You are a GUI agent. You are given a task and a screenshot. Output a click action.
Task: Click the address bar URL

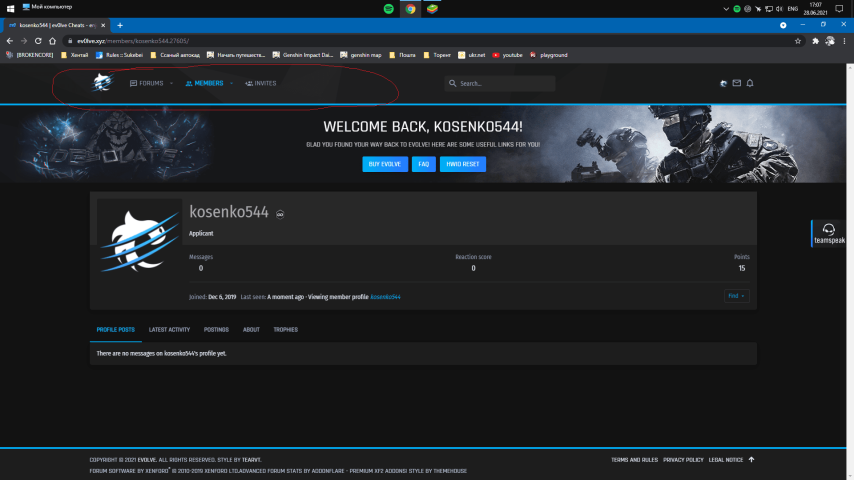point(133,41)
